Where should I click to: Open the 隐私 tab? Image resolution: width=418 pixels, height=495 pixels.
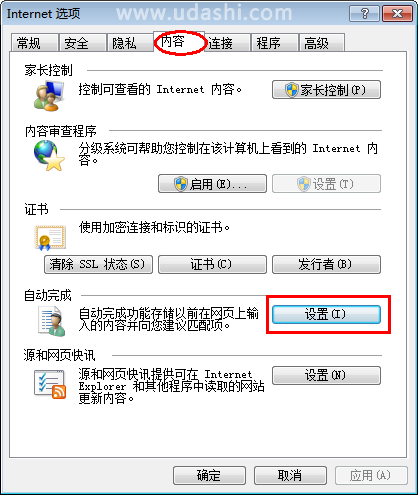click(130, 43)
